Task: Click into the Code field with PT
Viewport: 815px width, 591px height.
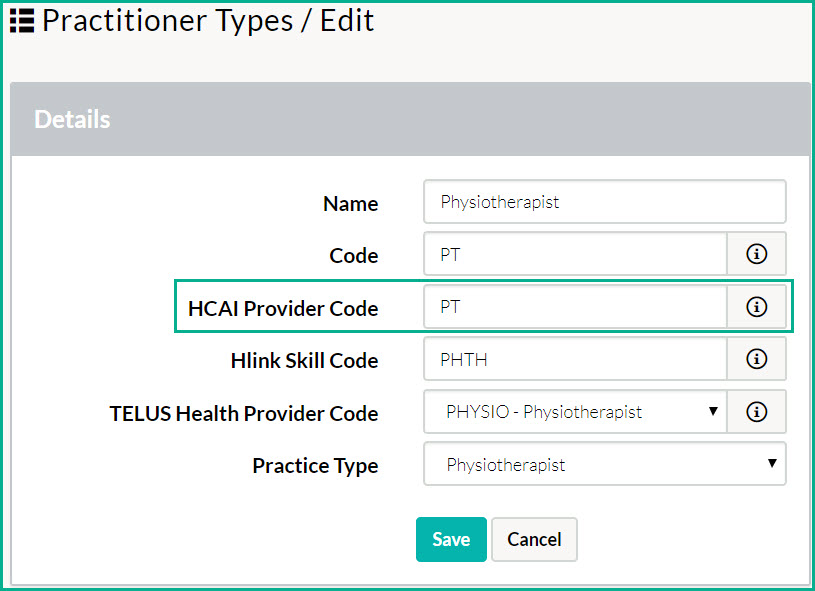Action: point(575,254)
